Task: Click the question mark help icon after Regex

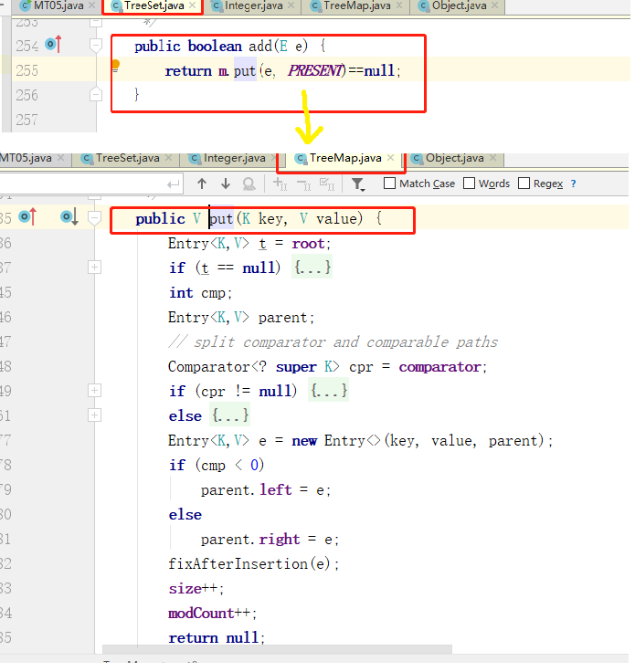Action: [x=574, y=184]
